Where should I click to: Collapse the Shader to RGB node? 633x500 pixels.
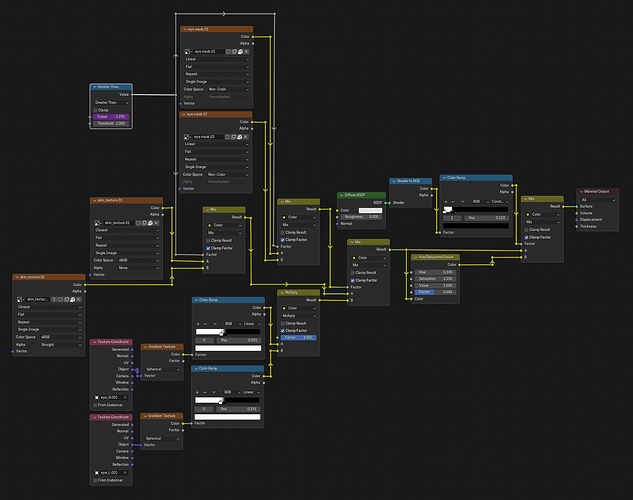click(x=394, y=181)
